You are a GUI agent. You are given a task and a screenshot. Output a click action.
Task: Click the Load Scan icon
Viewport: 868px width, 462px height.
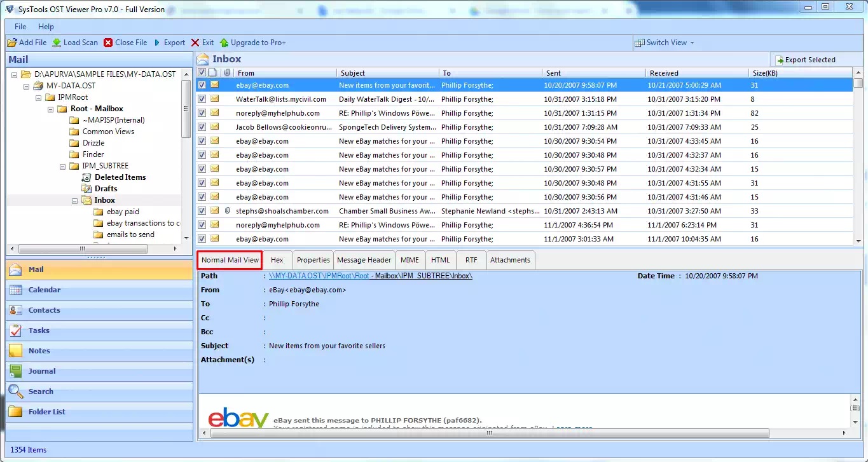(57, 43)
